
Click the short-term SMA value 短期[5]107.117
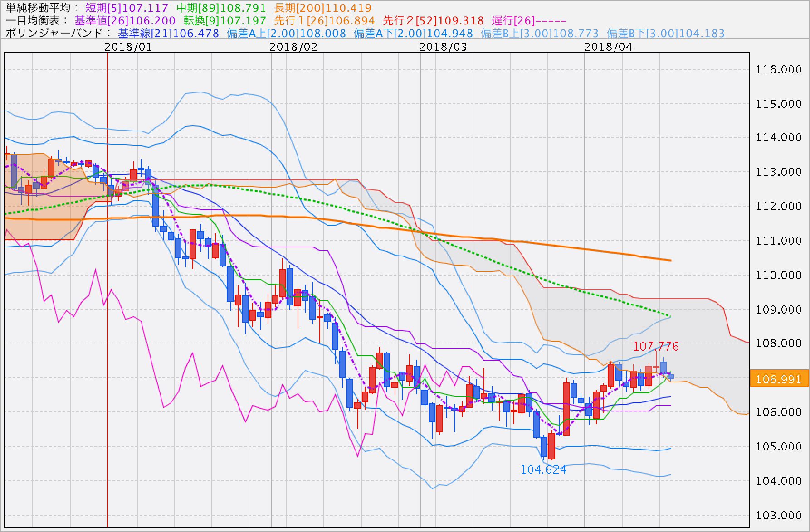[x=127, y=8]
